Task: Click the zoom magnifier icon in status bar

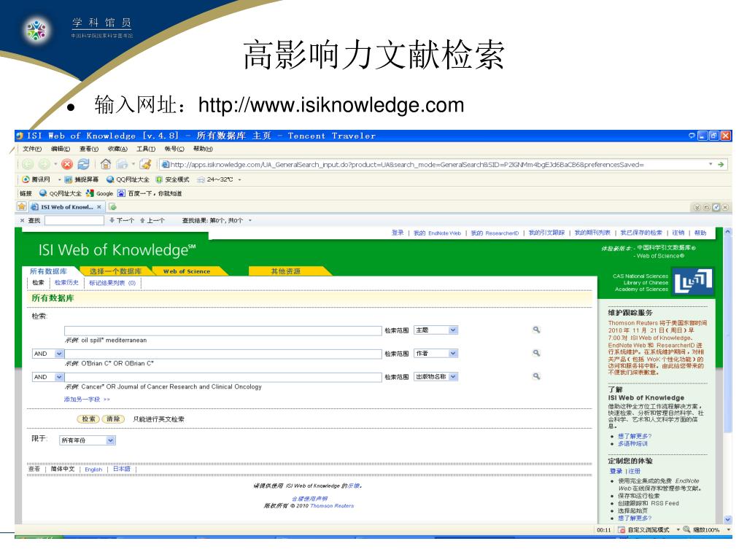Action: point(686,529)
